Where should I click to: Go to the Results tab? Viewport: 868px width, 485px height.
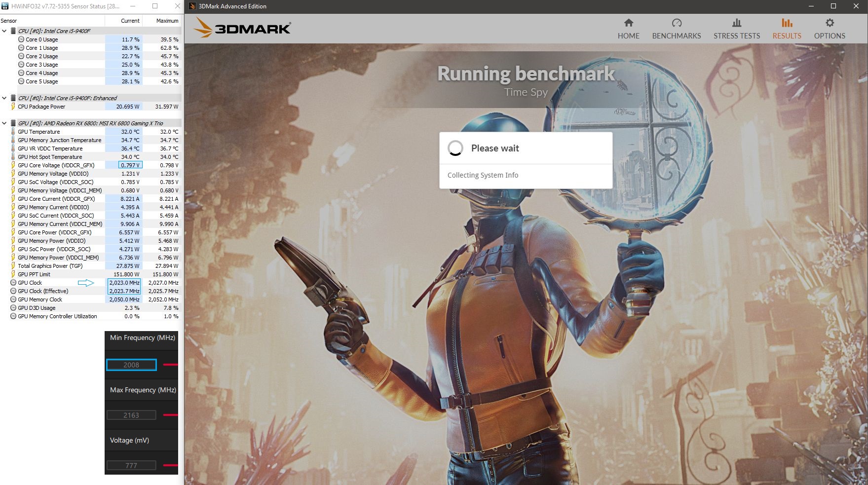tap(787, 29)
